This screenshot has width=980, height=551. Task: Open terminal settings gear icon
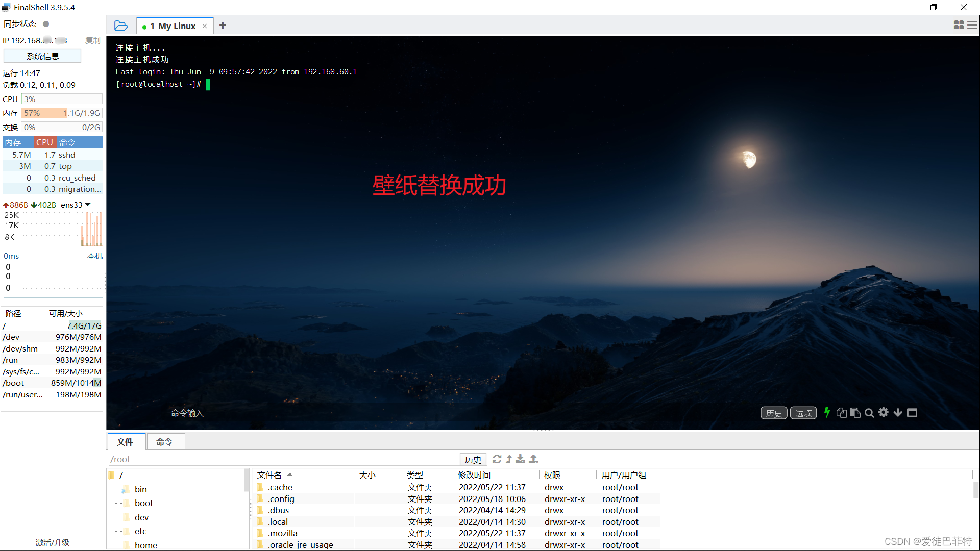tap(884, 412)
